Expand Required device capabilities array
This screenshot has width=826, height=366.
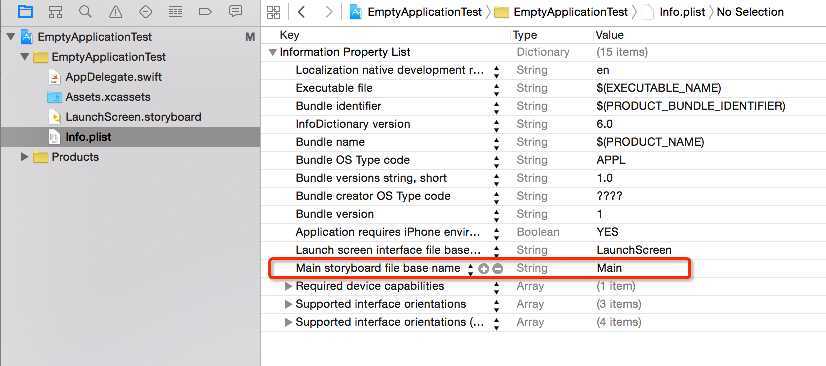pos(288,286)
